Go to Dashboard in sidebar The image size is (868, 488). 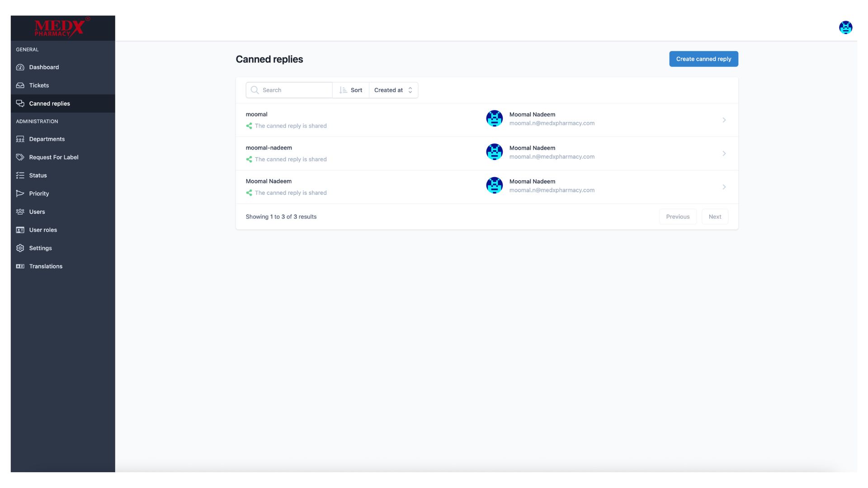coord(63,67)
